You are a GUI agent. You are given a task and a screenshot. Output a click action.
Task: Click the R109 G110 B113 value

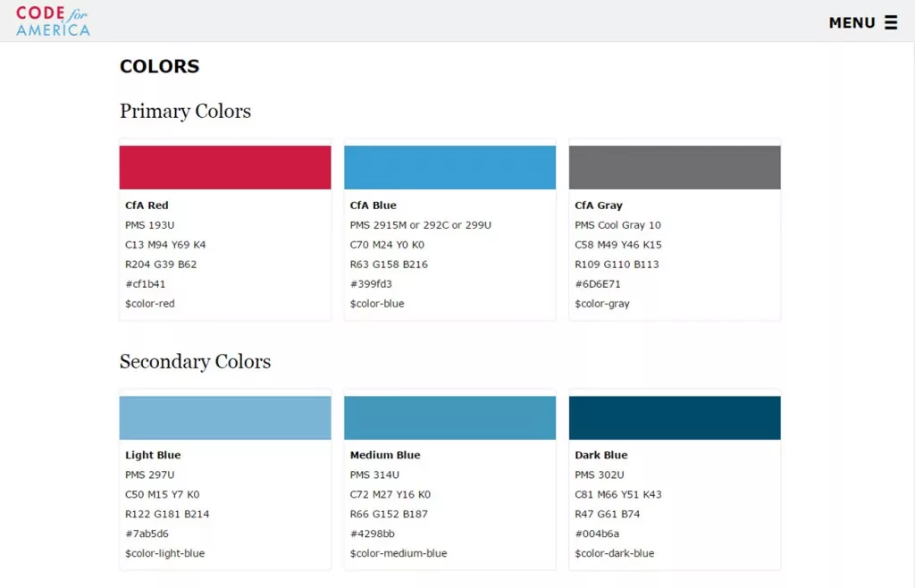coord(617,265)
